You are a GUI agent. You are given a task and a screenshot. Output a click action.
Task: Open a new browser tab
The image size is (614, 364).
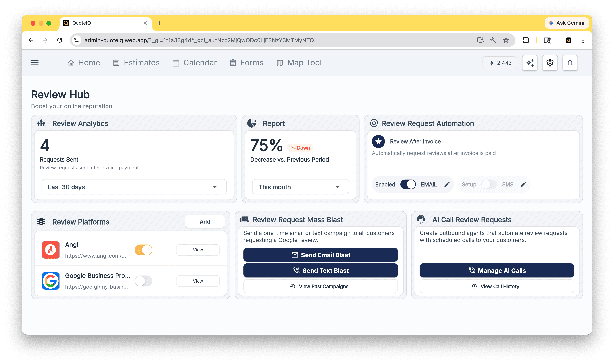(x=160, y=23)
